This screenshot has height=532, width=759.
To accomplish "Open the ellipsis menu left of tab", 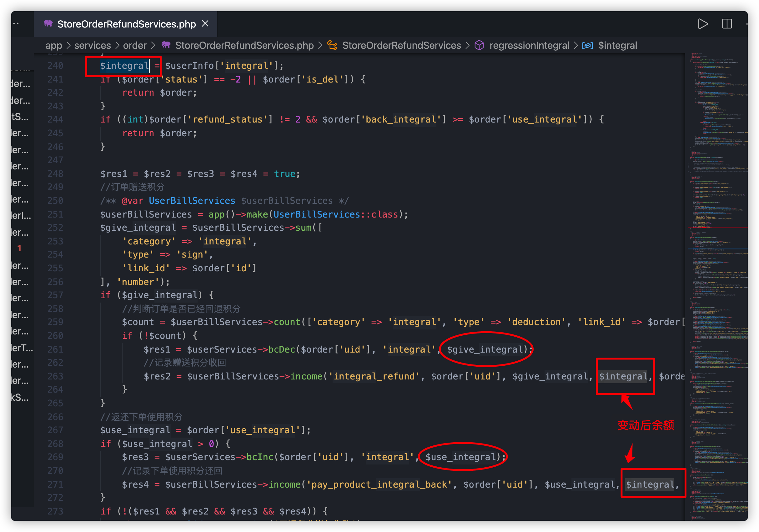I will click(16, 23).
